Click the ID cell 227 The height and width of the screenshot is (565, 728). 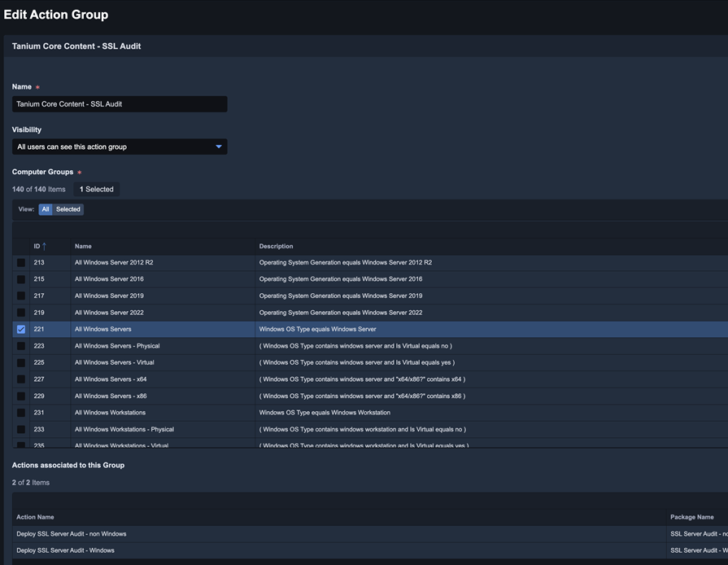tap(39, 379)
